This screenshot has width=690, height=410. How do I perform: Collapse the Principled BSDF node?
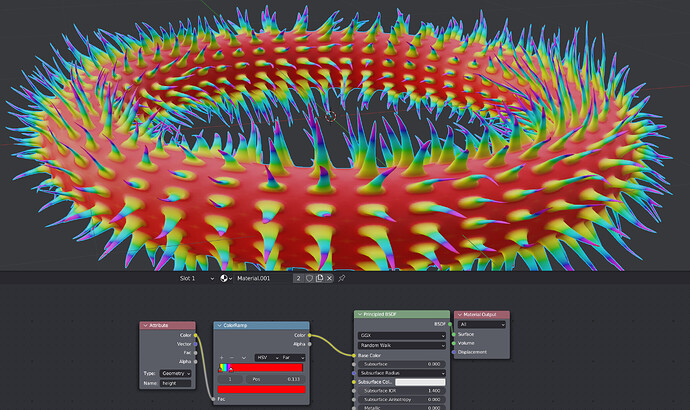pos(360,315)
